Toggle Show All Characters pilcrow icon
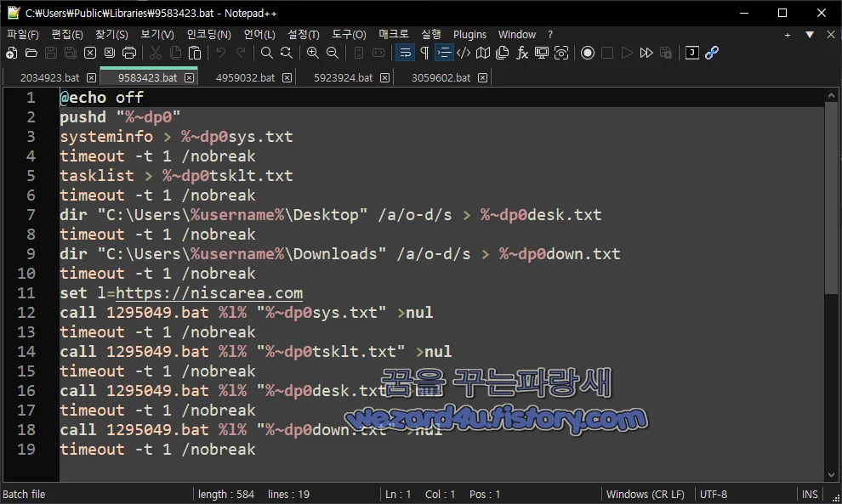The height and width of the screenshot is (504, 842). tap(424, 53)
